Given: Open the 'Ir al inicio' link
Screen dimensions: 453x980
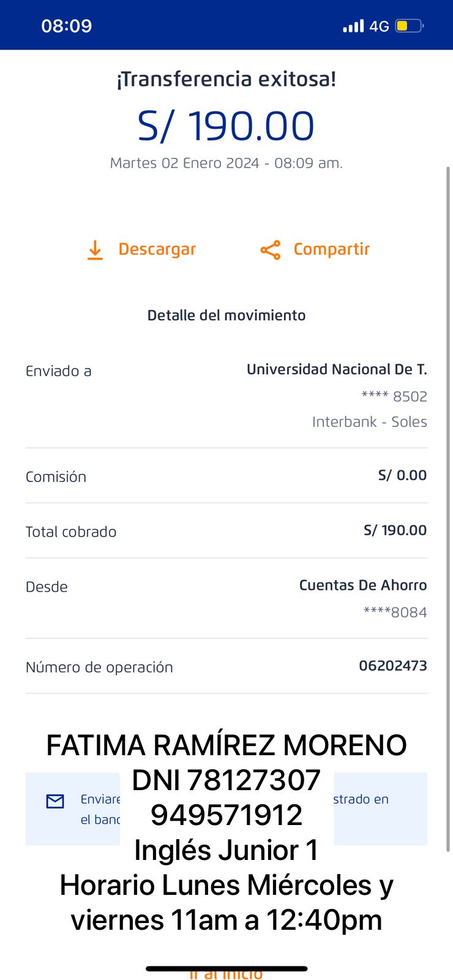Looking at the screenshot, I should [226, 975].
